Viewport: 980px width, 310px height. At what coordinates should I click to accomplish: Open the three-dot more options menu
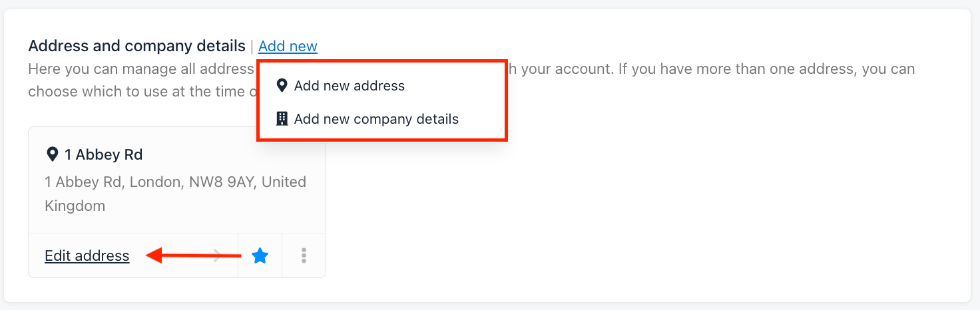click(x=304, y=255)
